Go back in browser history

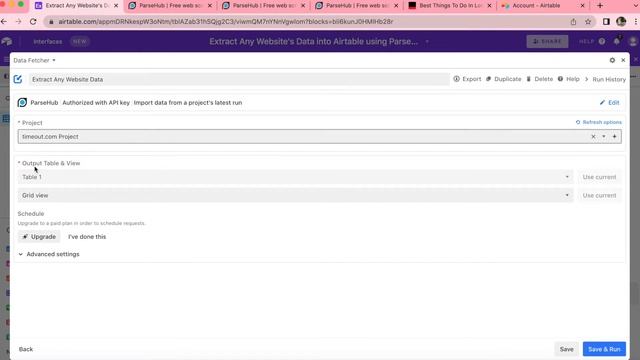[4, 22]
